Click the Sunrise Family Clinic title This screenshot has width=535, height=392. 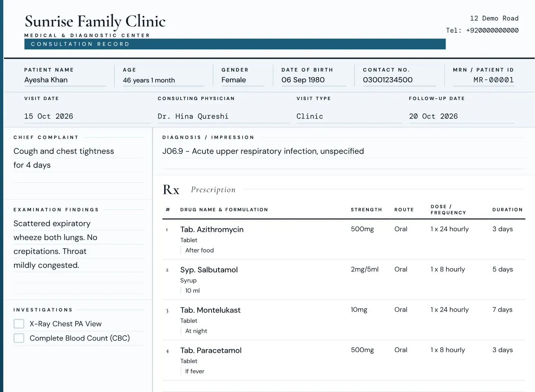point(95,21)
